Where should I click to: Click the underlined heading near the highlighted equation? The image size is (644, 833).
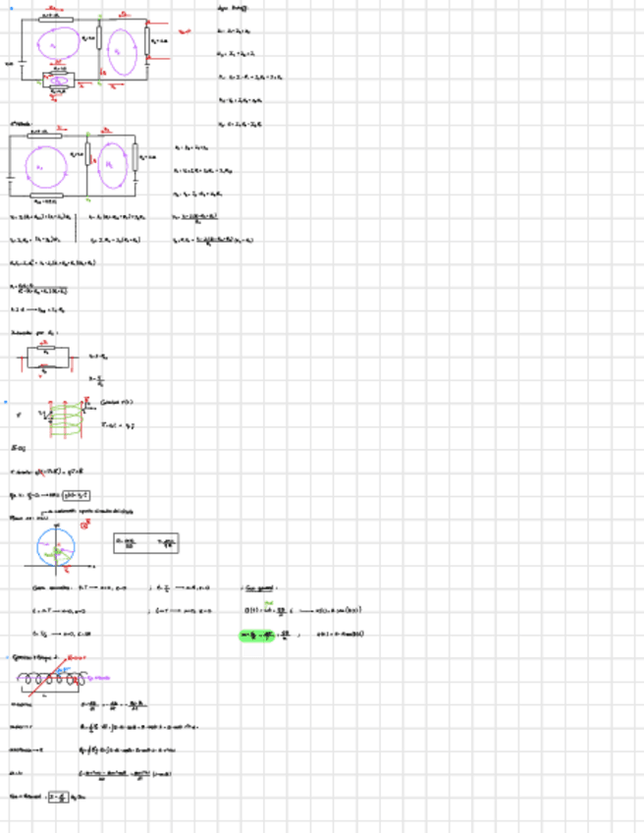tap(260, 588)
